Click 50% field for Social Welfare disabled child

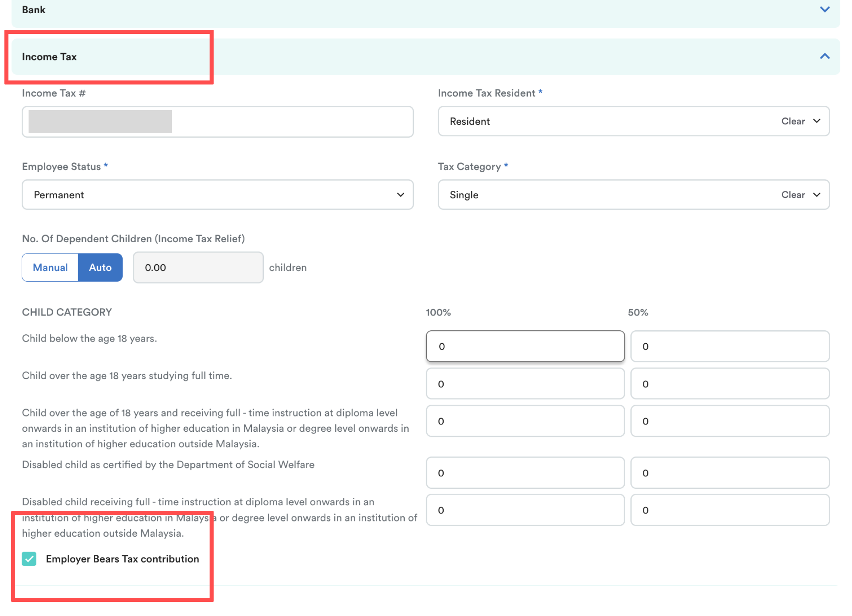coord(729,473)
